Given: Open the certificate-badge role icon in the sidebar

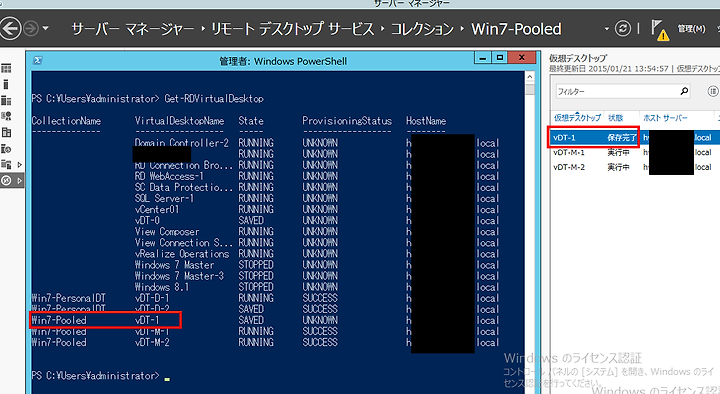Looking at the screenshot, I should pyautogui.click(x=6, y=117).
